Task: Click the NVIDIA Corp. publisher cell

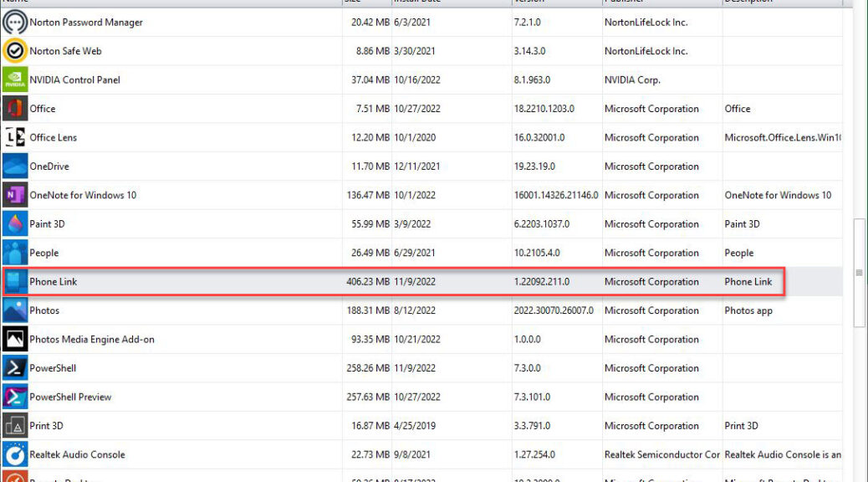Action: point(632,79)
